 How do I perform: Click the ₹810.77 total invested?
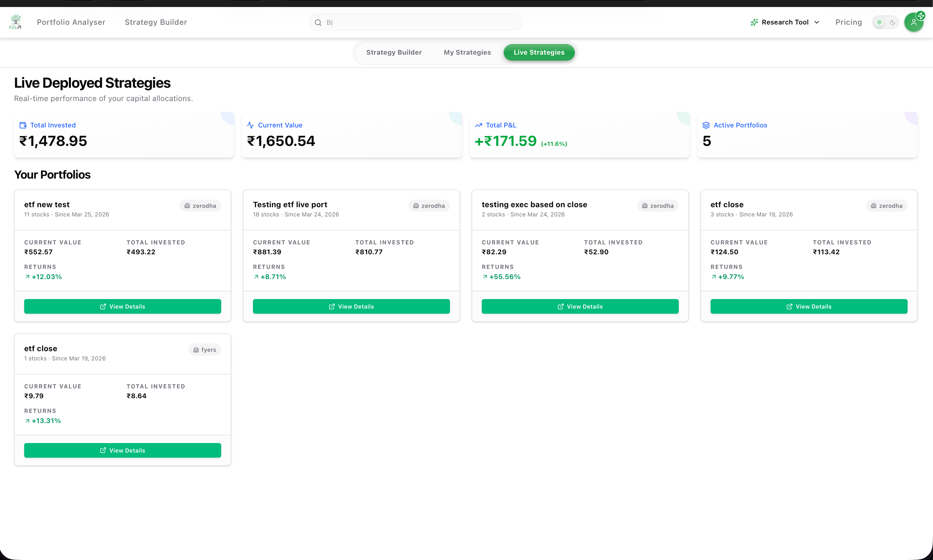coord(369,252)
